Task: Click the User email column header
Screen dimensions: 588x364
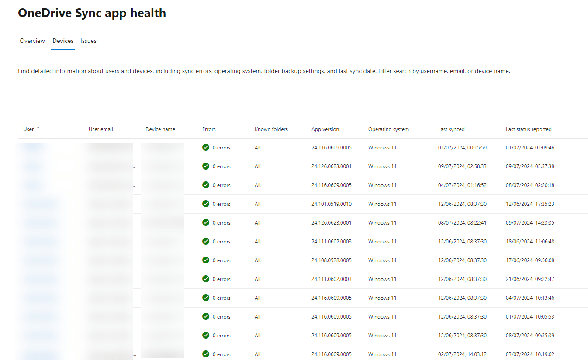Action: coord(101,129)
